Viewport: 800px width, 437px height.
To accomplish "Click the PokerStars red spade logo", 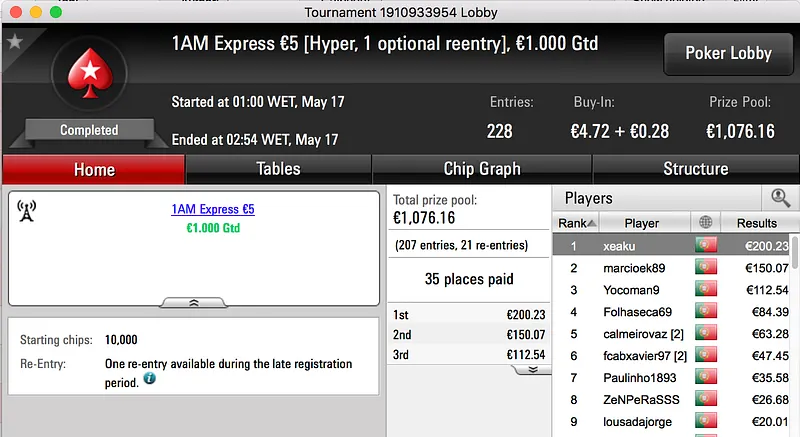I will [88, 78].
